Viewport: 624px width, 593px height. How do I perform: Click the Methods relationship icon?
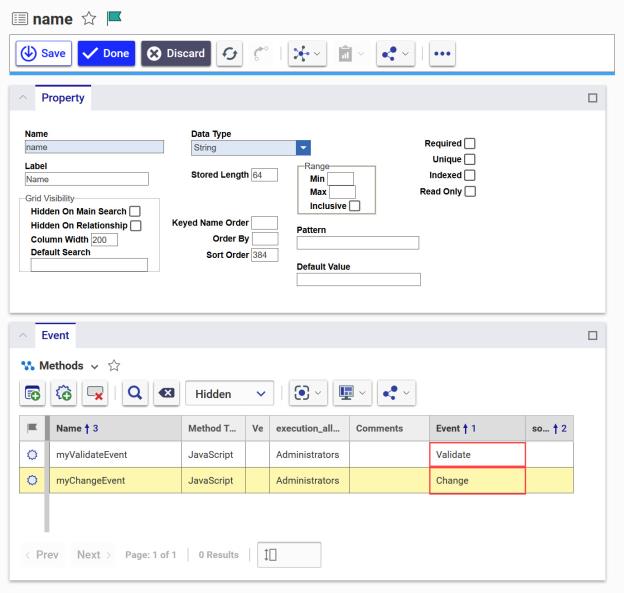pos(28,365)
